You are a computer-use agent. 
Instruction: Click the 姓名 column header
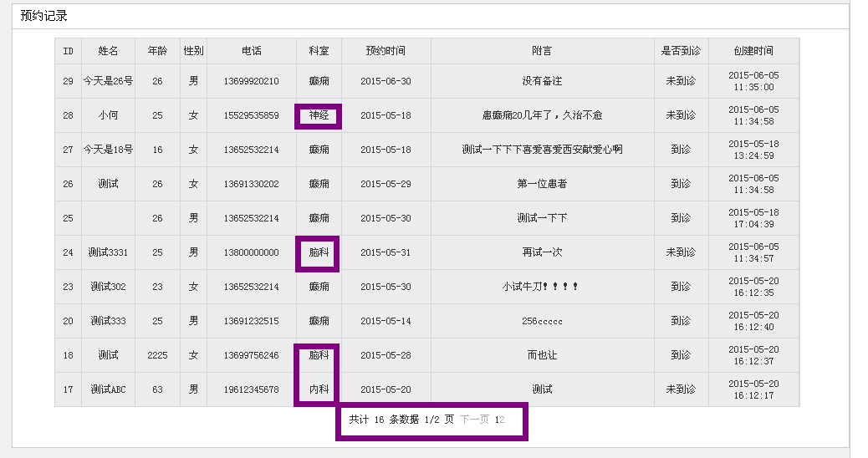pyautogui.click(x=108, y=51)
